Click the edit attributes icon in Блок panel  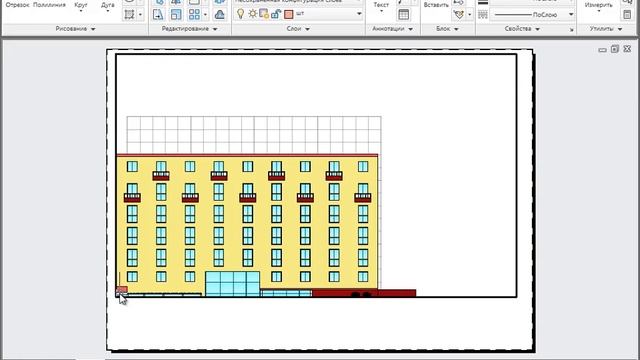tap(458, 15)
